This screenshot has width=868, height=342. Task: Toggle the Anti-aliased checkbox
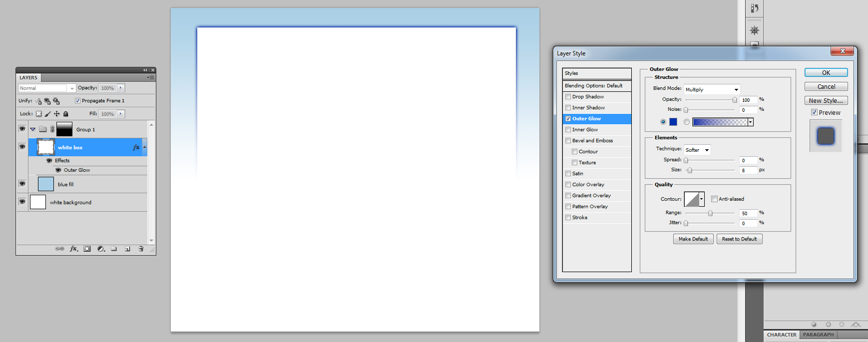[x=714, y=199]
